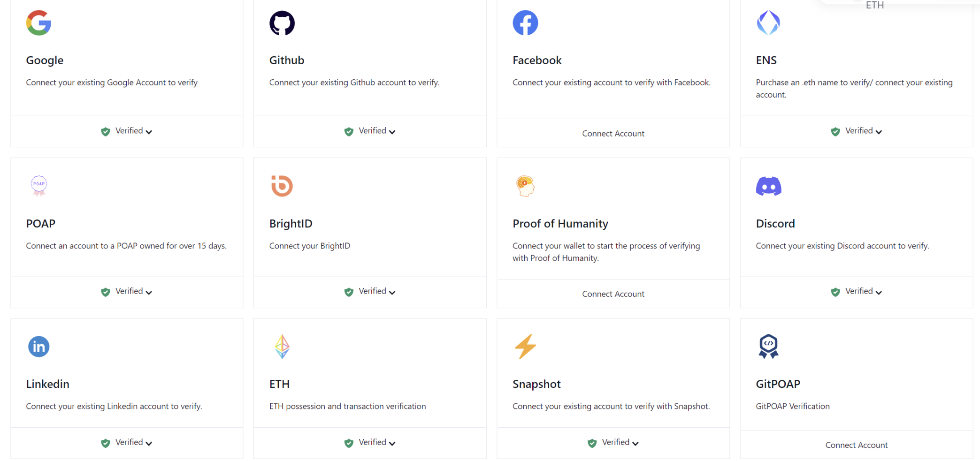Click the Facebook logo icon
This screenshot has height=461, width=980.
tap(525, 23)
